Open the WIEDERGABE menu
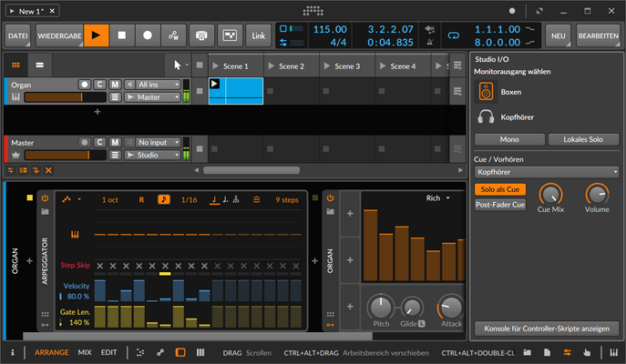626x364 pixels. click(x=59, y=35)
